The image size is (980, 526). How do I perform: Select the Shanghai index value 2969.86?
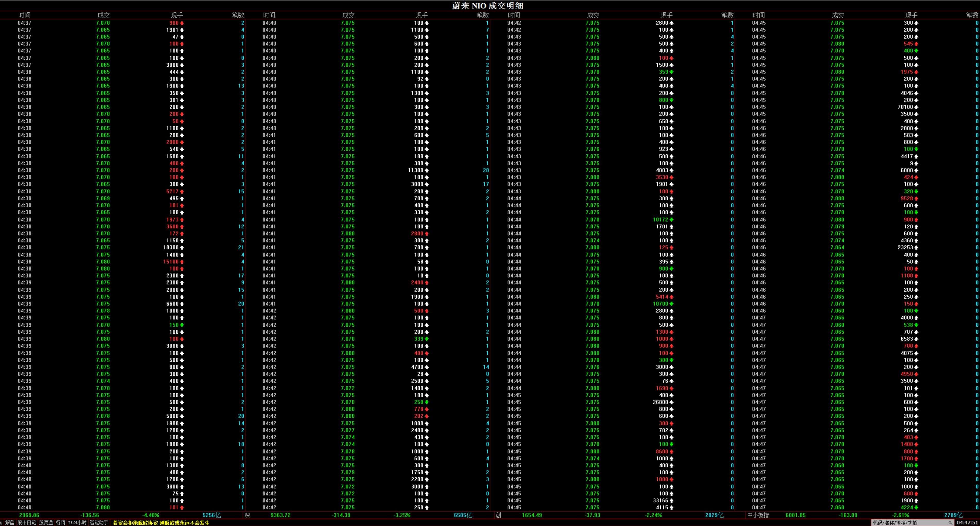pyautogui.click(x=29, y=515)
